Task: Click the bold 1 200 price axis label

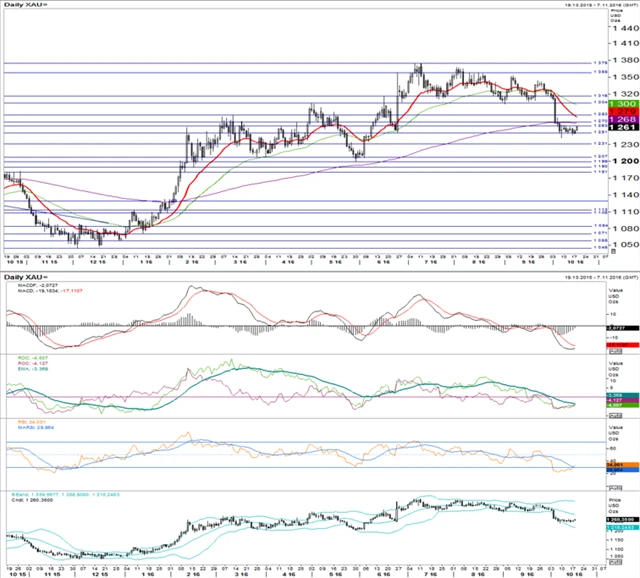Action: pos(622,161)
